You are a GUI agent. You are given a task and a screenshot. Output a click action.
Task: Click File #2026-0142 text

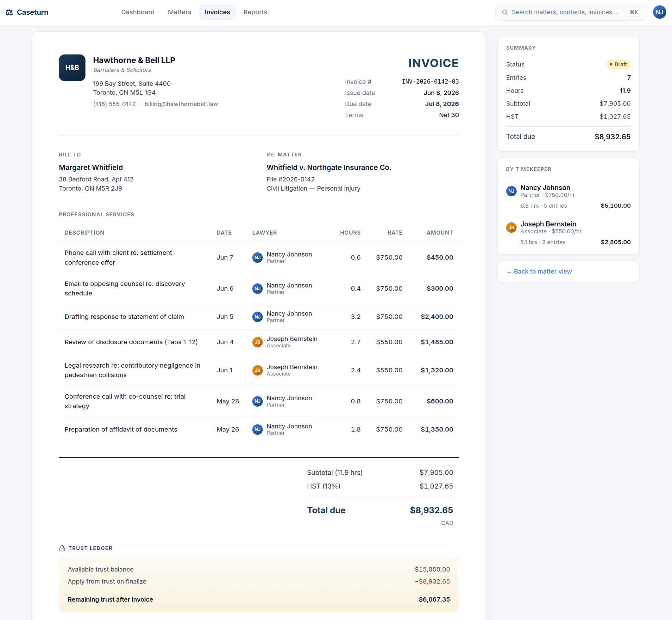[x=290, y=180]
